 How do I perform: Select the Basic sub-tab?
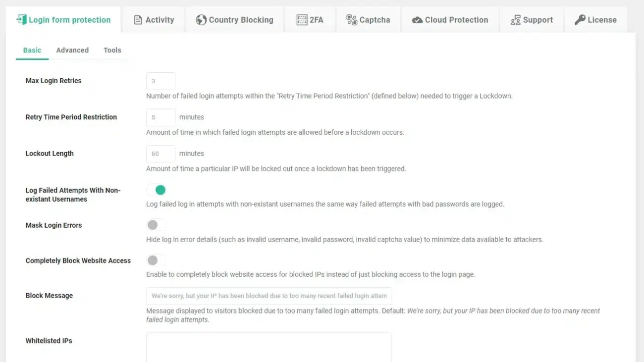point(32,50)
